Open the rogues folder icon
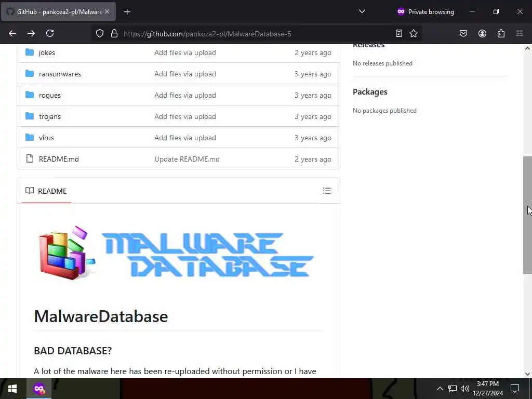532x399 pixels. (x=30, y=95)
